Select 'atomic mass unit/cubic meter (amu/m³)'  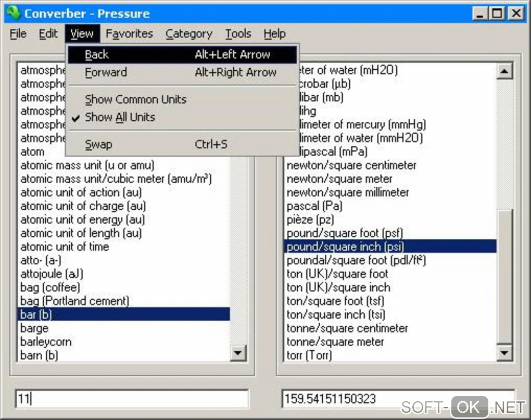tap(124, 179)
